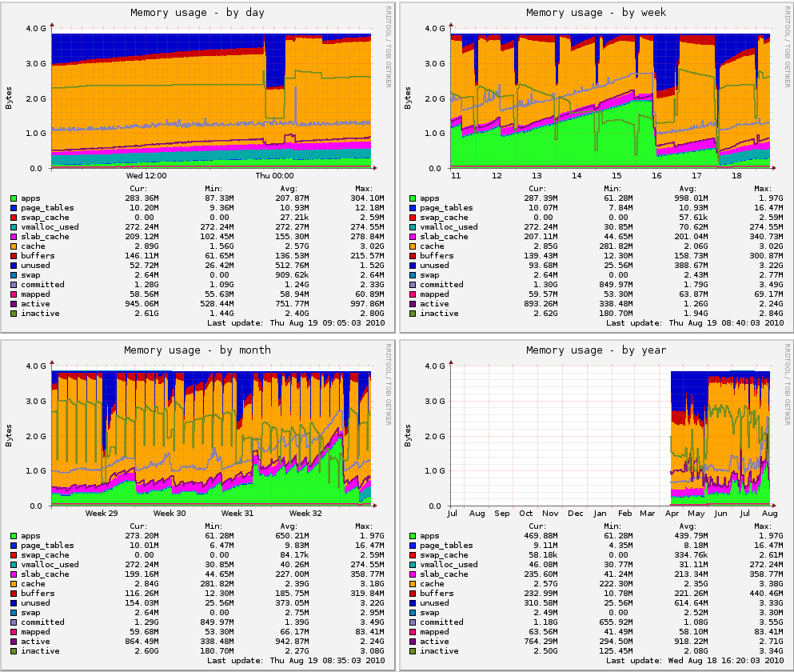The image size is (794, 672).
Task: Click the "Apr" label on the year graph
Action: pos(672,514)
